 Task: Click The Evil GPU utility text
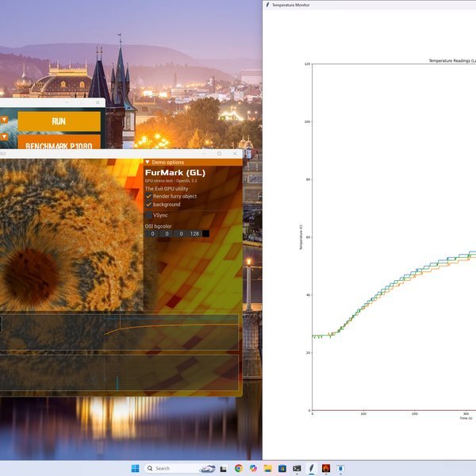(167, 189)
